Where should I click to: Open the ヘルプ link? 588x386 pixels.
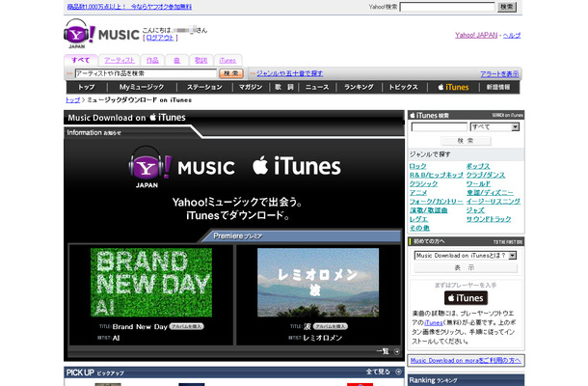pyautogui.click(x=512, y=35)
